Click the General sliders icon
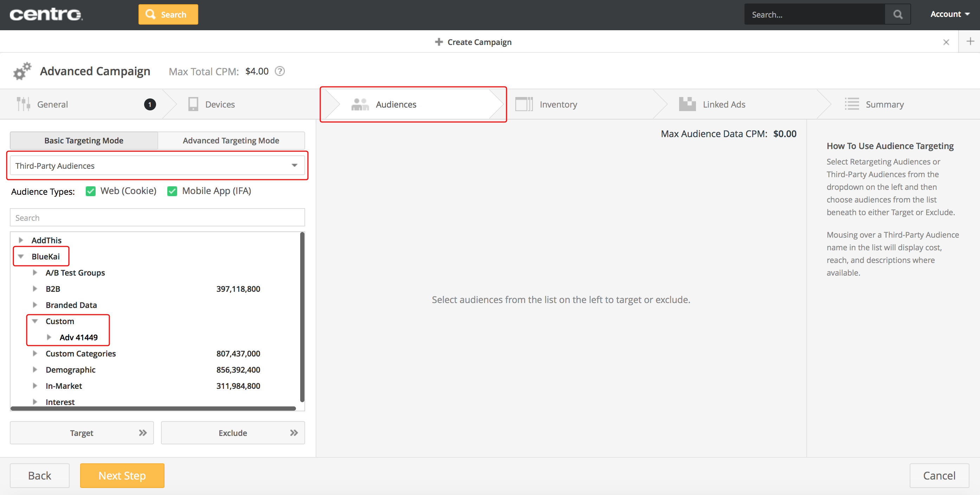 [23, 104]
